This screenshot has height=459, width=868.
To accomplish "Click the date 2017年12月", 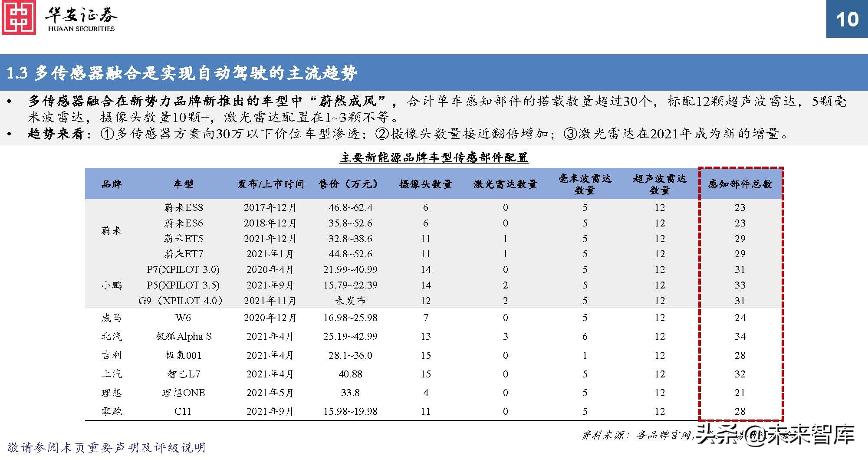I will pyautogui.click(x=270, y=207).
